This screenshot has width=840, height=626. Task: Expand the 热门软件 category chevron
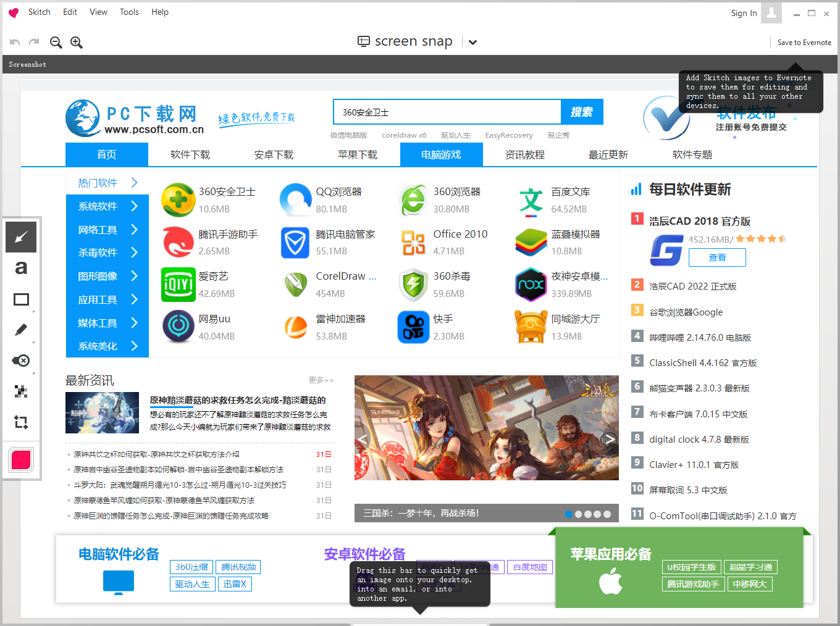pyautogui.click(x=134, y=183)
